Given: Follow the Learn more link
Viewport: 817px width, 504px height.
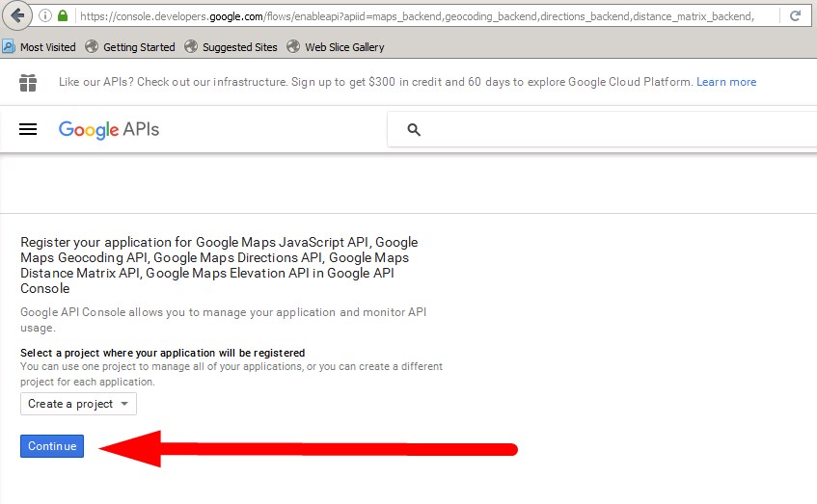Looking at the screenshot, I should (726, 82).
